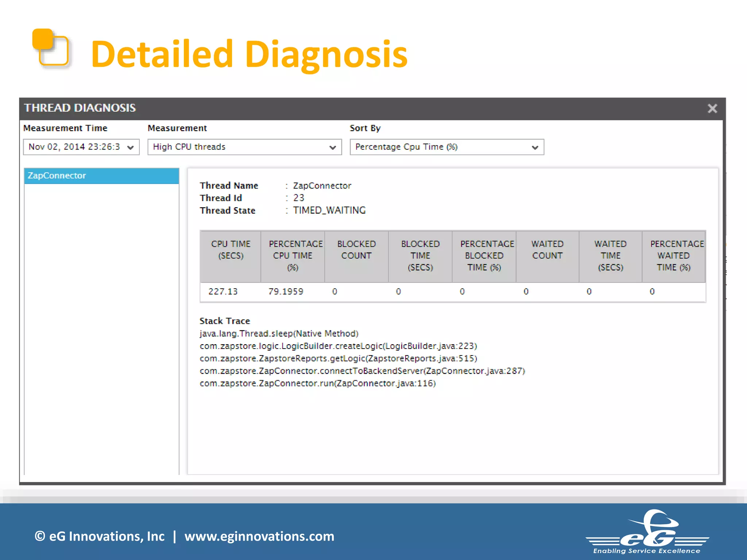Close the Thread Diagnosis dialog

coord(712,108)
